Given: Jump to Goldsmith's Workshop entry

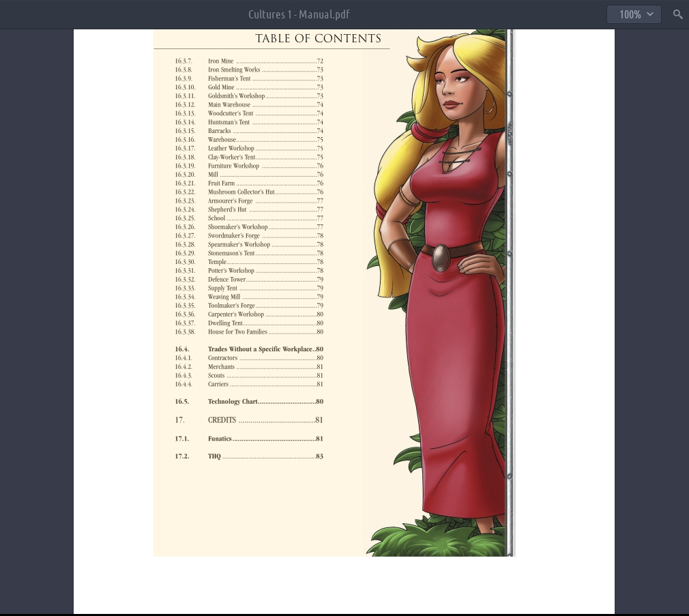Looking at the screenshot, I should tap(236, 96).
